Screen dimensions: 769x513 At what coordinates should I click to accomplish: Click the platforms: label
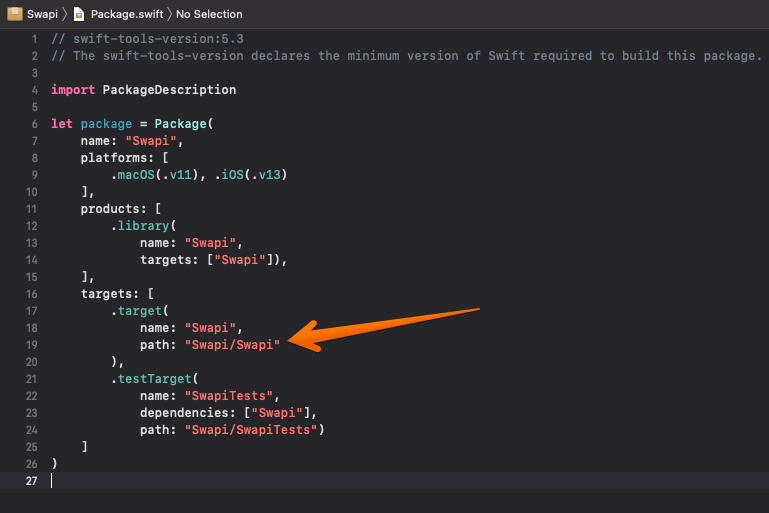117,158
